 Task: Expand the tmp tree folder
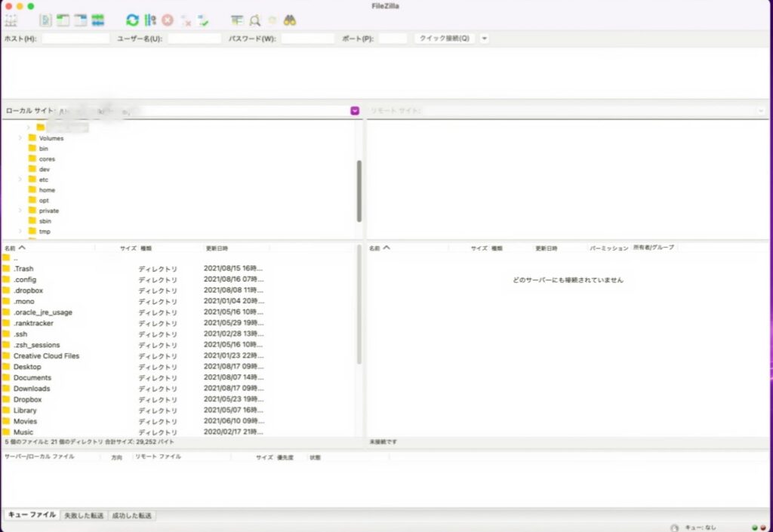[x=20, y=231]
